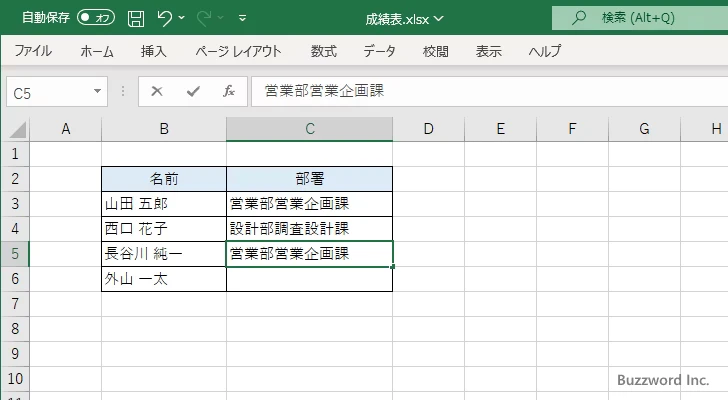
Task: Switch to the 挿入 ribbon tab
Action: 153,51
